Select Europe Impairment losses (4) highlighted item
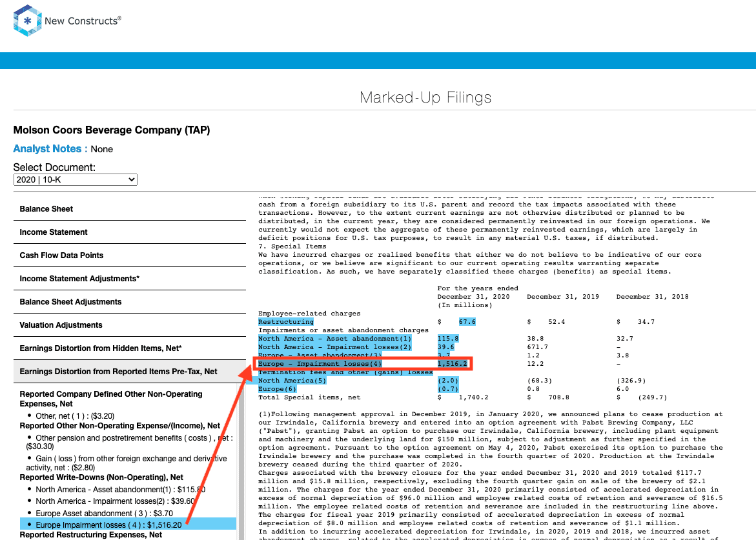Screen dimensions: 756x540 coord(128,525)
